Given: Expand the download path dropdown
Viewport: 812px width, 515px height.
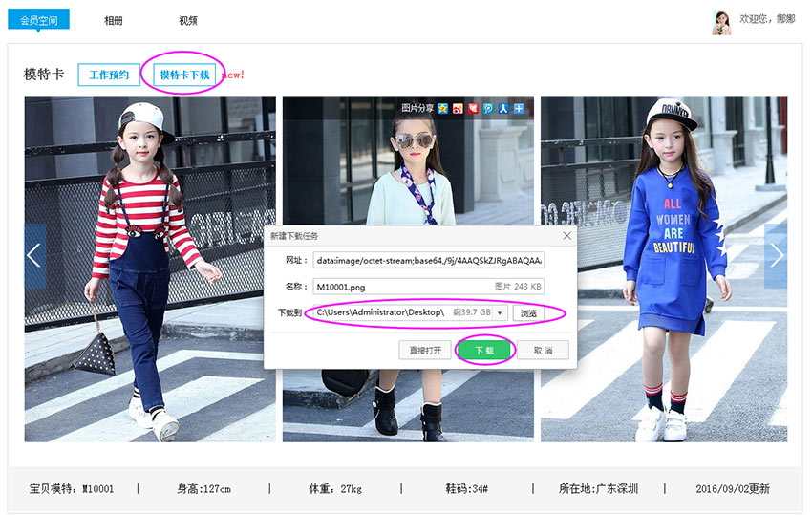Looking at the screenshot, I should click(500, 313).
